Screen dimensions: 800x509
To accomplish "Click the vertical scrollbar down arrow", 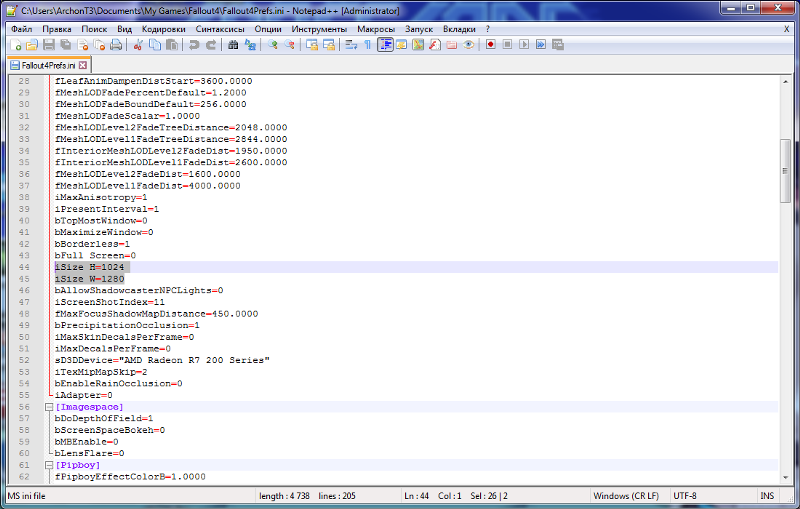I will [785, 478].
